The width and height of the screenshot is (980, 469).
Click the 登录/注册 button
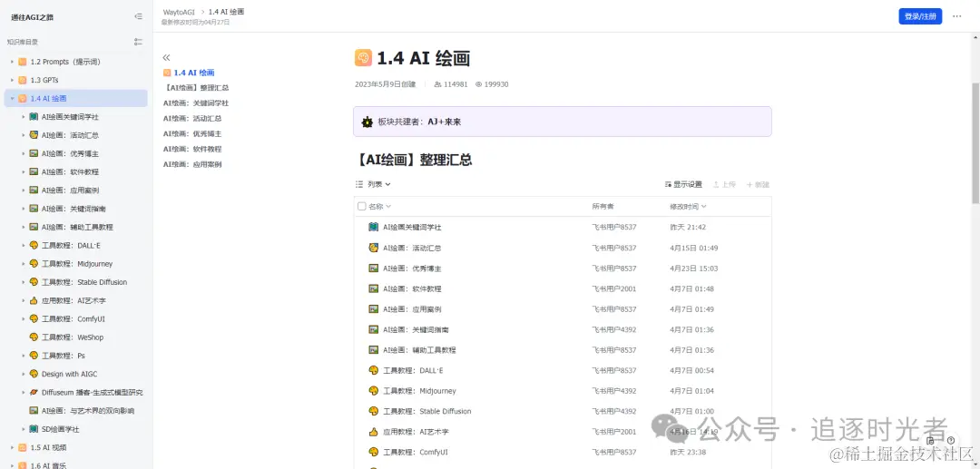point(920,16)
